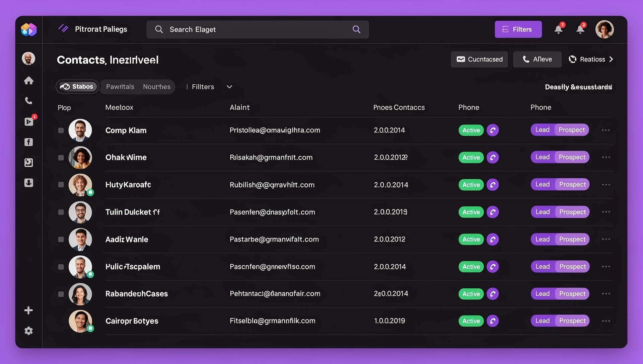Screen dimensions: 643x364
Task: Open the home icon in sidebar
Action: click(x=29, y=81)
